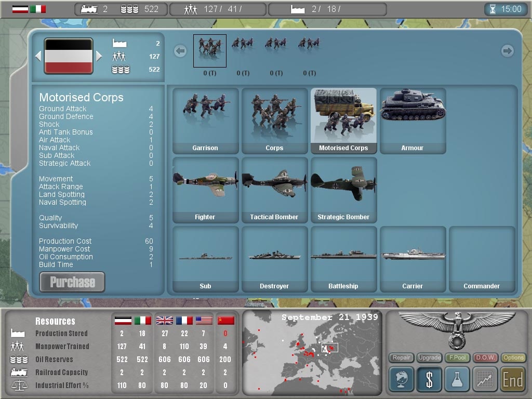The height and width of the screenshot is (399, 532).
Task: Toggle the Strategic Bomber tile
Action: click(343, 189)
